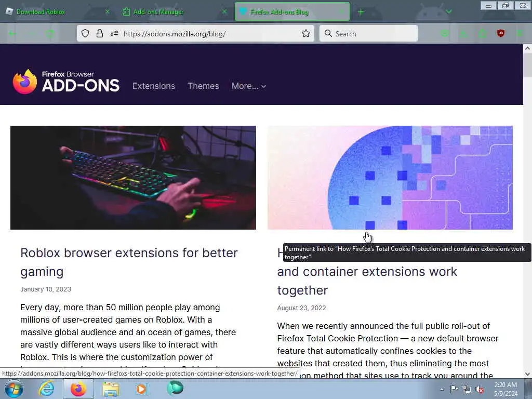Expand the More... dropdown in site header
This screenshot has height=399, width=532.
tap(249, 86)
